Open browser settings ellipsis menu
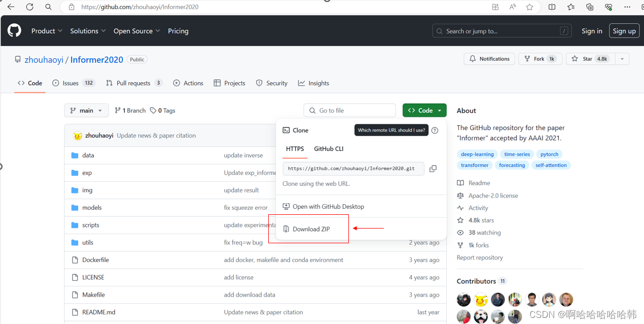Viewport: 644px width, 324px height. pos(627,7)
